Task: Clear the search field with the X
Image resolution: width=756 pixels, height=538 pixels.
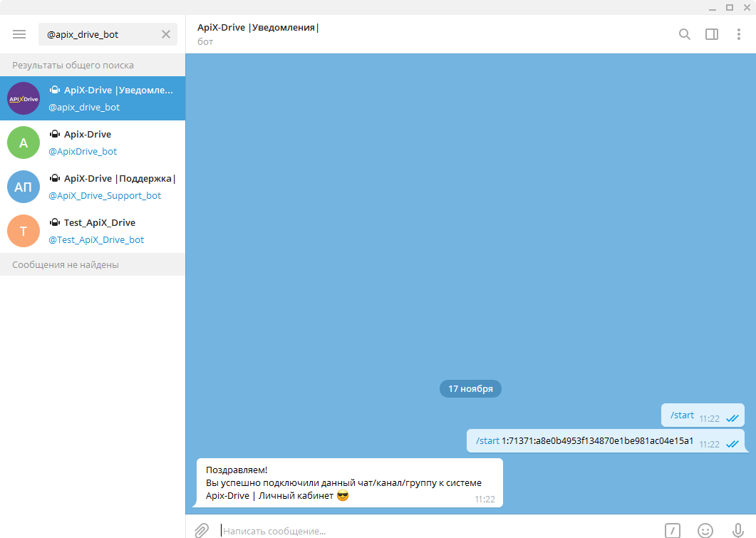Action: pos(166,34)
